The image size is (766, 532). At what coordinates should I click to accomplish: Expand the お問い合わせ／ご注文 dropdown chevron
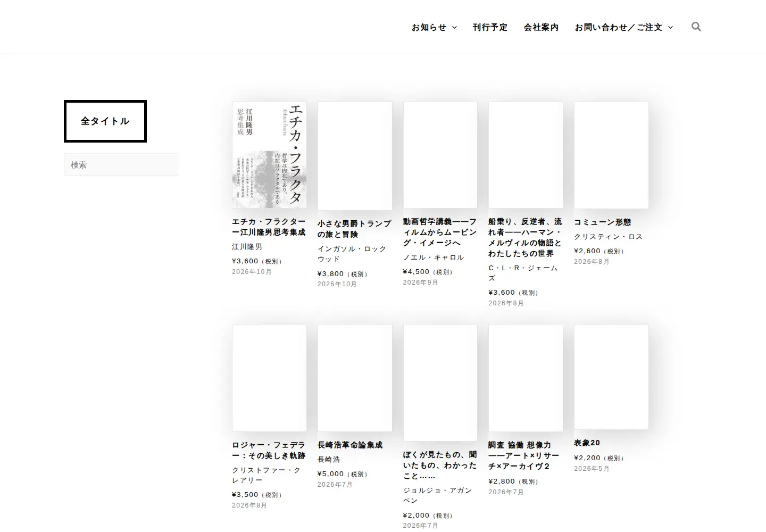pos(670,27)
